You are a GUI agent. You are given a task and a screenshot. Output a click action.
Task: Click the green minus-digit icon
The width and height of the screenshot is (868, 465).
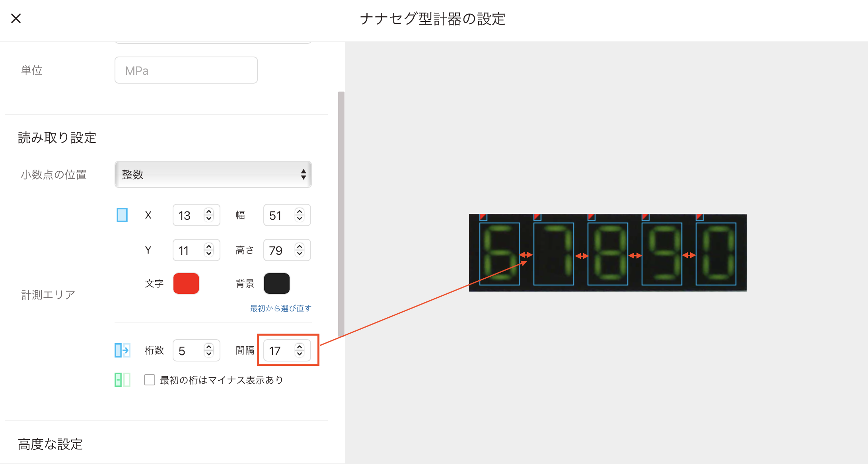pyautogui.click(x=123, y=380)
